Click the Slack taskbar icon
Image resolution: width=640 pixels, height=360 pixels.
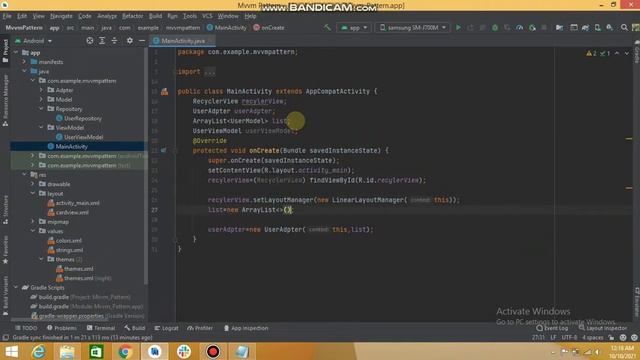(x=184, y=351)
